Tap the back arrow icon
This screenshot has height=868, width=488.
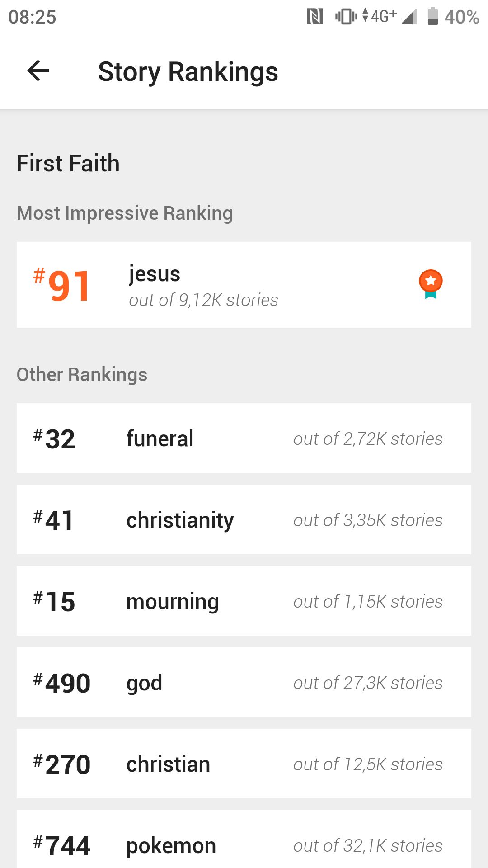pyautogui.click(x=38, y=71)
